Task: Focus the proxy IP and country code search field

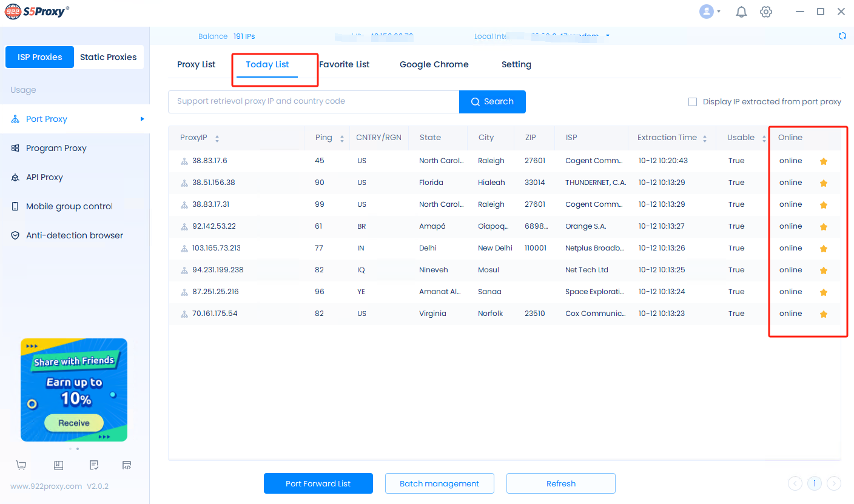Action: [x=314, y=102]
